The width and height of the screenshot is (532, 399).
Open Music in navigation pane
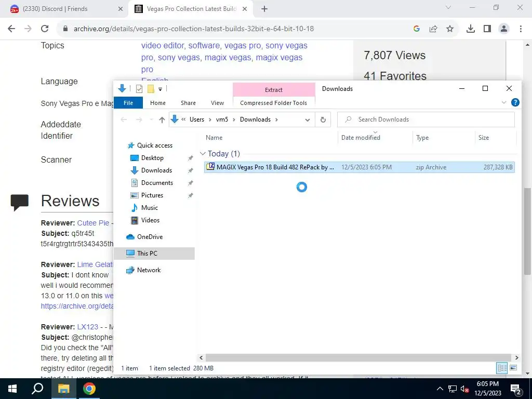pyautogui.click(x=149, y=208)
